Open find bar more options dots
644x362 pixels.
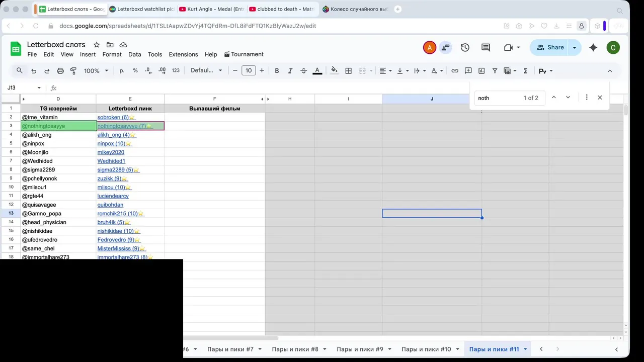click(587, 98)
